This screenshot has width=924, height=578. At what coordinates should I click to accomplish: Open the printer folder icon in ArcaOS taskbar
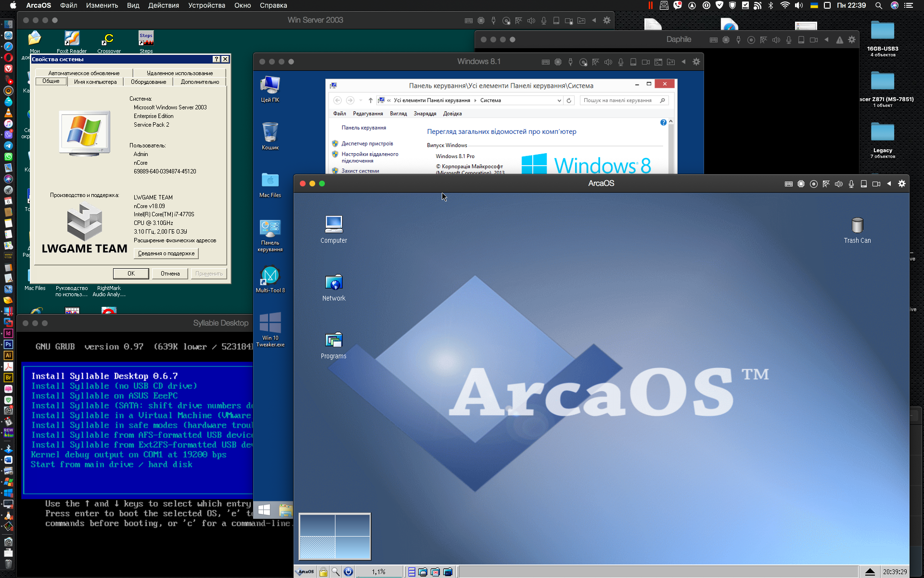click(423, 572)
